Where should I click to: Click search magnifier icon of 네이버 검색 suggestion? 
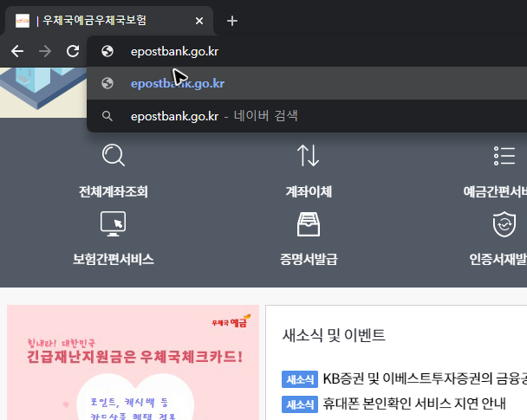point(107,116)
